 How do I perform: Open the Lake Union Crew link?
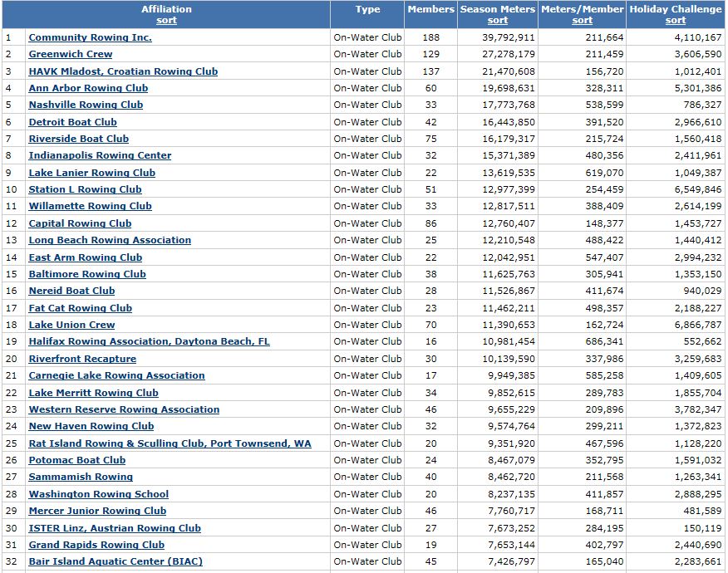point(72,325)
